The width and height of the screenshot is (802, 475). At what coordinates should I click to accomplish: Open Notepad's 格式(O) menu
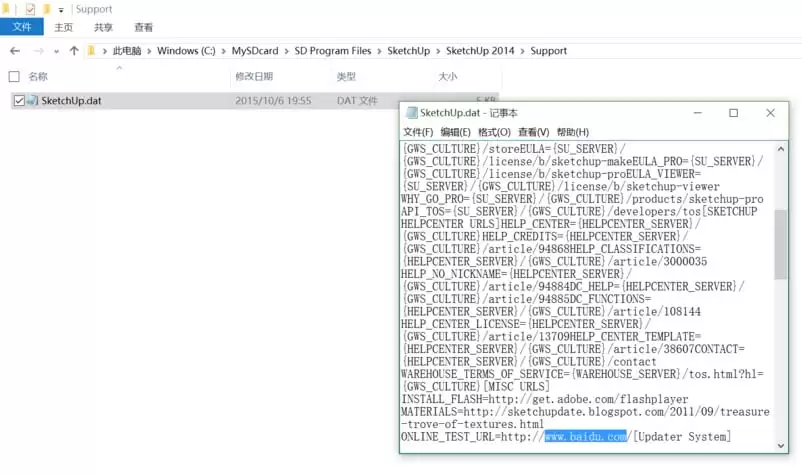click(x=494, y=132)
